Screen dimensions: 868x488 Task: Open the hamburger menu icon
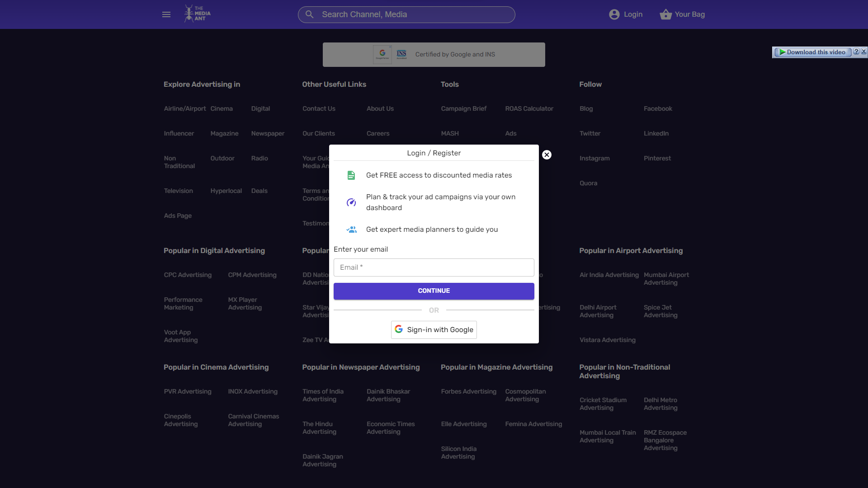[x=166, y=14]
